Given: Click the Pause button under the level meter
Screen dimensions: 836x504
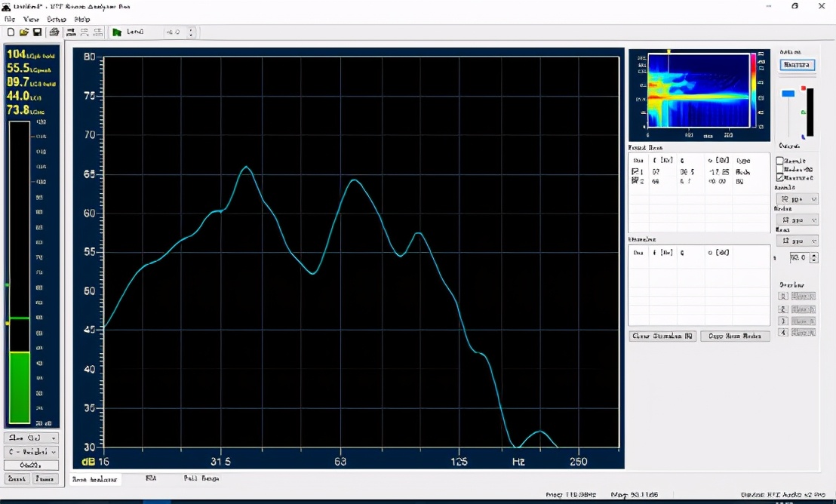Looking at the screenshot, I should click(x=45, y=478).
